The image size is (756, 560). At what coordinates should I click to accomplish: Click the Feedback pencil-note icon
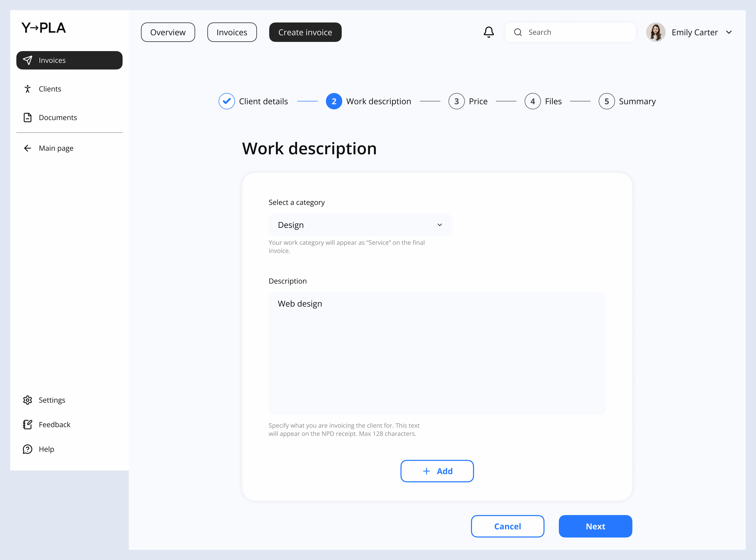click(x=27, y=424)
